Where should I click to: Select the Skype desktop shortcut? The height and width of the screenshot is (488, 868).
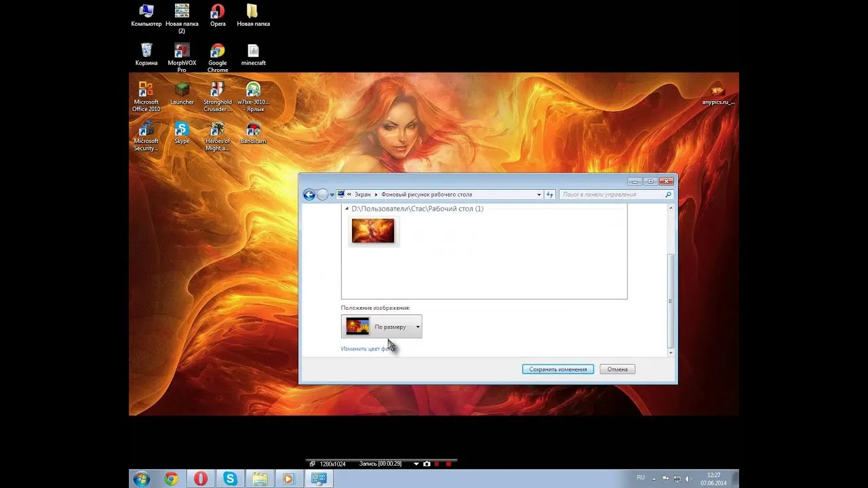182,133
